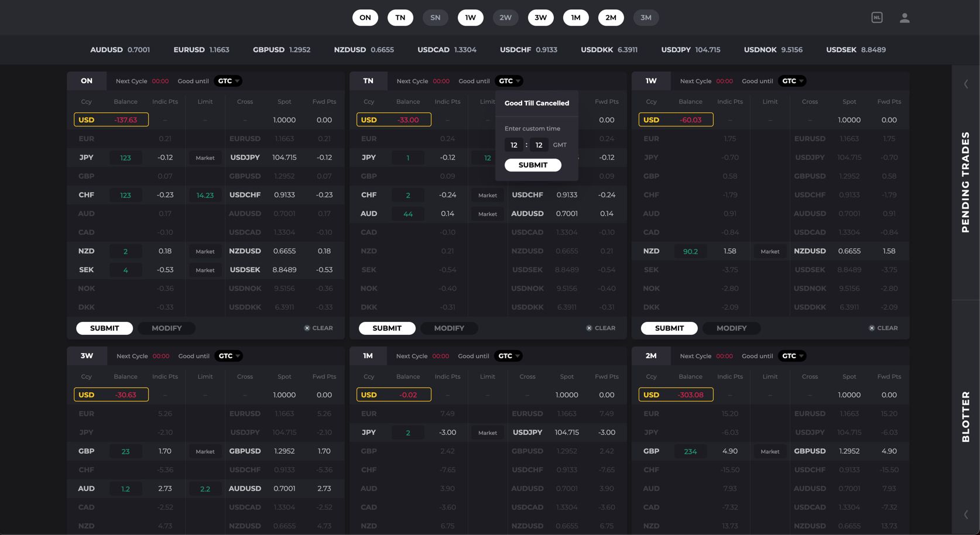980x535 pixels.
Task: Select Good Till Cancelled option
Action: [x=537, y=103]
